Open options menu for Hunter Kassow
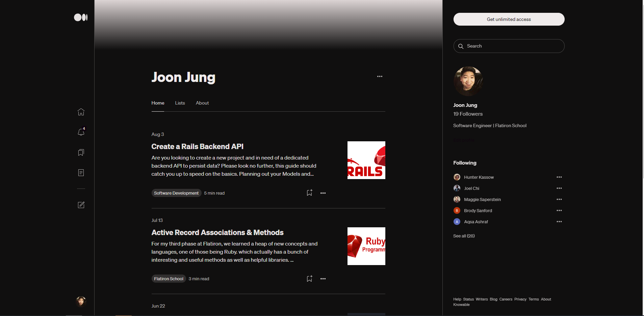This screenshot has width=644, height=316. [x=559, y=177]
